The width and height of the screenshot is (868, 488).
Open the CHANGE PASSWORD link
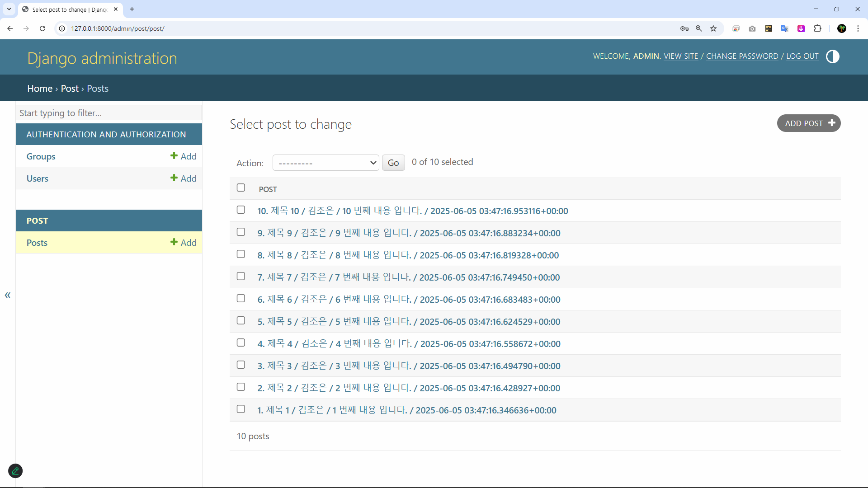click(742, 56)
